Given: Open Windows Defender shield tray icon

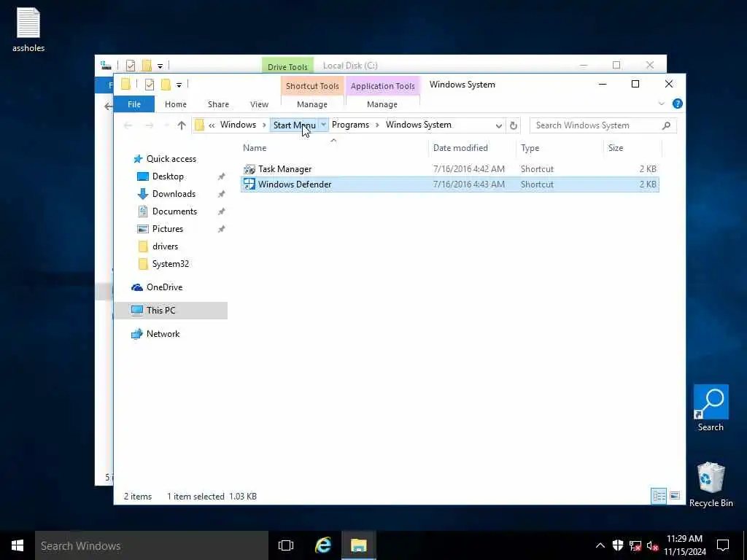Looking at the screenshot, I should click(x=617, y=545).
